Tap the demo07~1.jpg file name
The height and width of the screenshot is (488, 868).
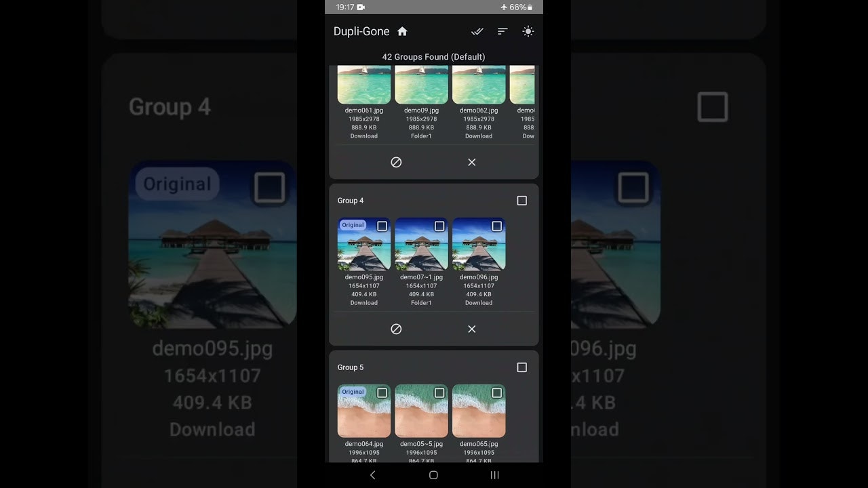coord(421,277)
